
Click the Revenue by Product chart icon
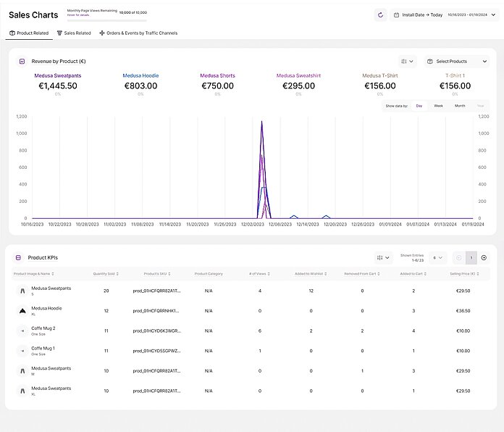[22, 62]
